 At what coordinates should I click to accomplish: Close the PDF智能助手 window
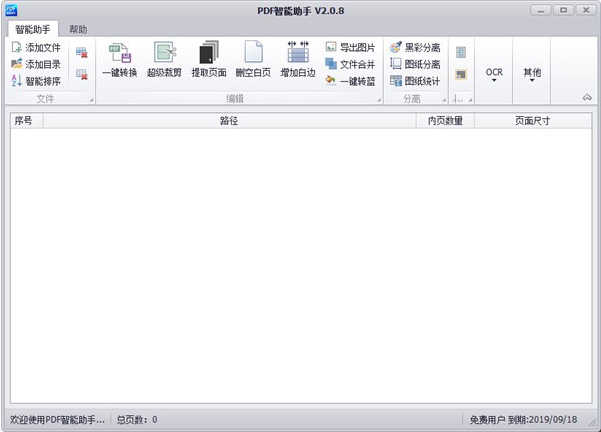pos(586,10)
